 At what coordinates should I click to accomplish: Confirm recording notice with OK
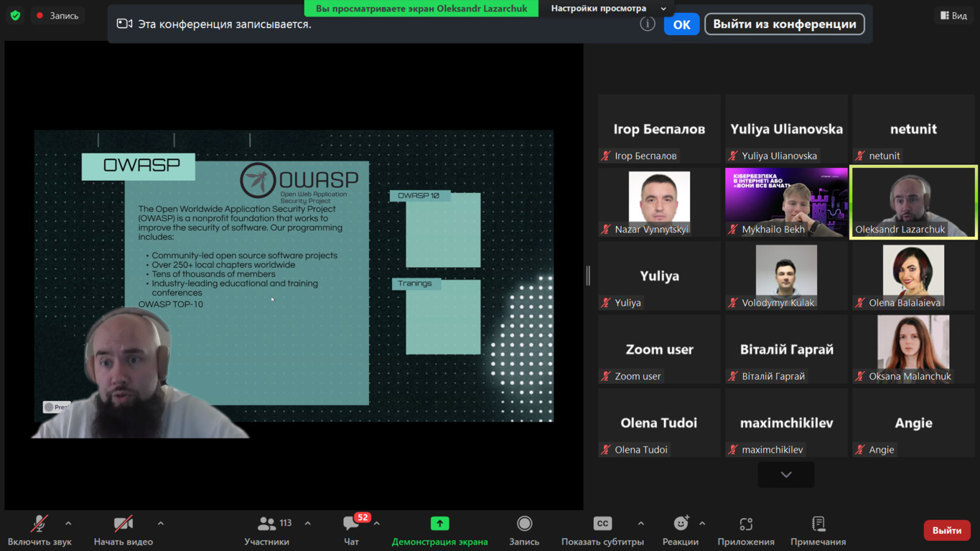[x=681, y=24]
